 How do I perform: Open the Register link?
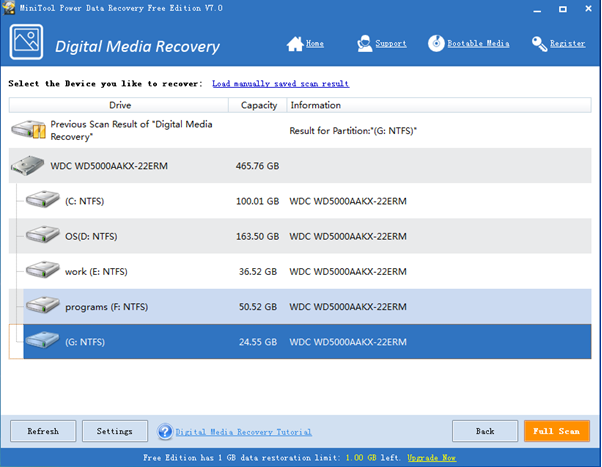tap(567, 43)
